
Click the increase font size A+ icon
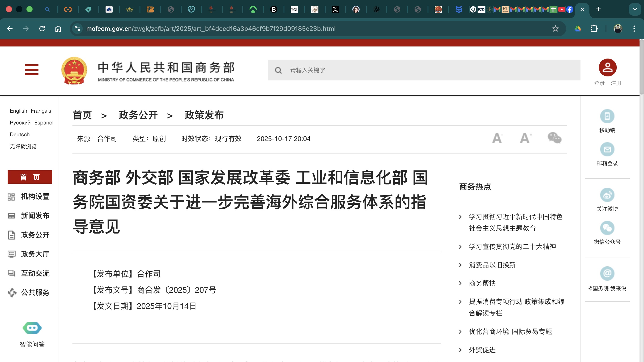click(525, 138)
